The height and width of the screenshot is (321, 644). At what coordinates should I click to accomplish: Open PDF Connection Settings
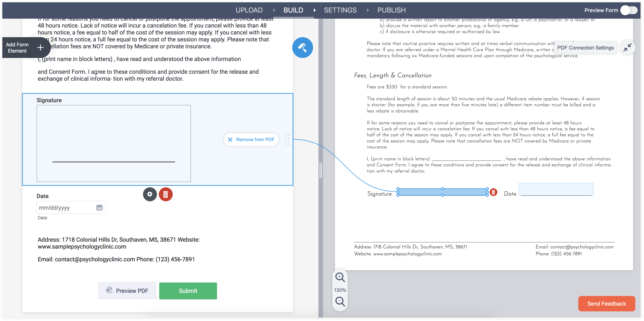click(585, 48)
